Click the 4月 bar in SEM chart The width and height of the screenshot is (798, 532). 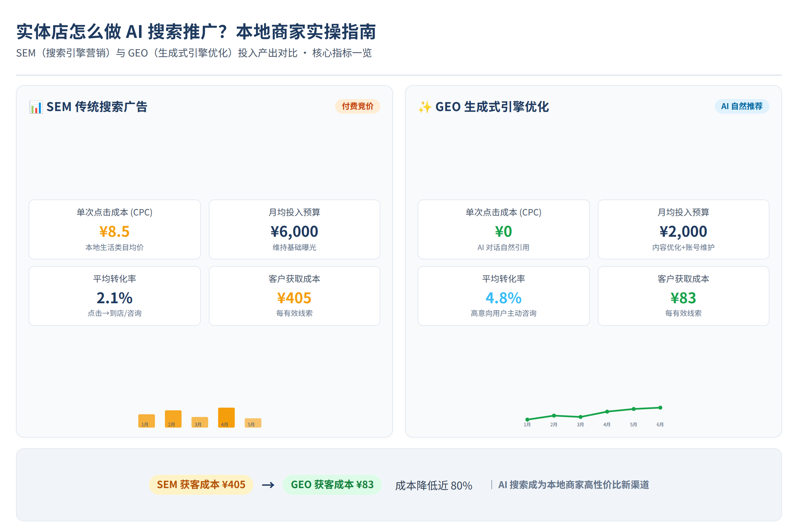click(x=226, y=417)
